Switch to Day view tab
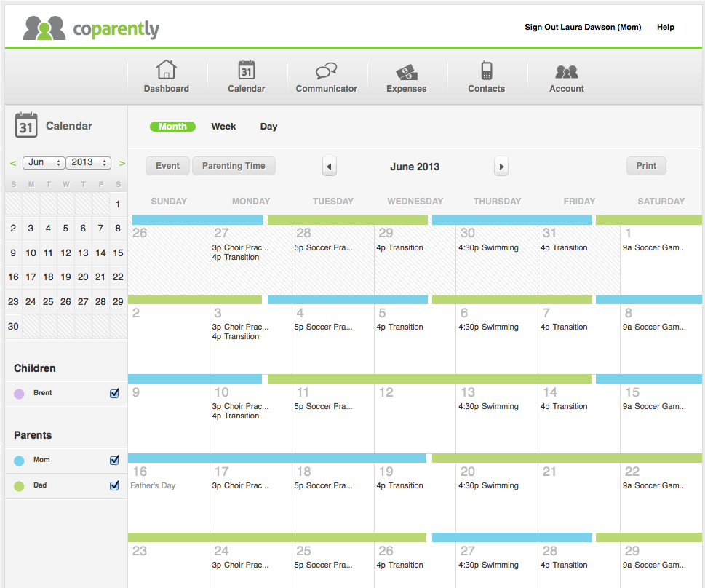Screen dimensions: 705x588 [268, 127]
